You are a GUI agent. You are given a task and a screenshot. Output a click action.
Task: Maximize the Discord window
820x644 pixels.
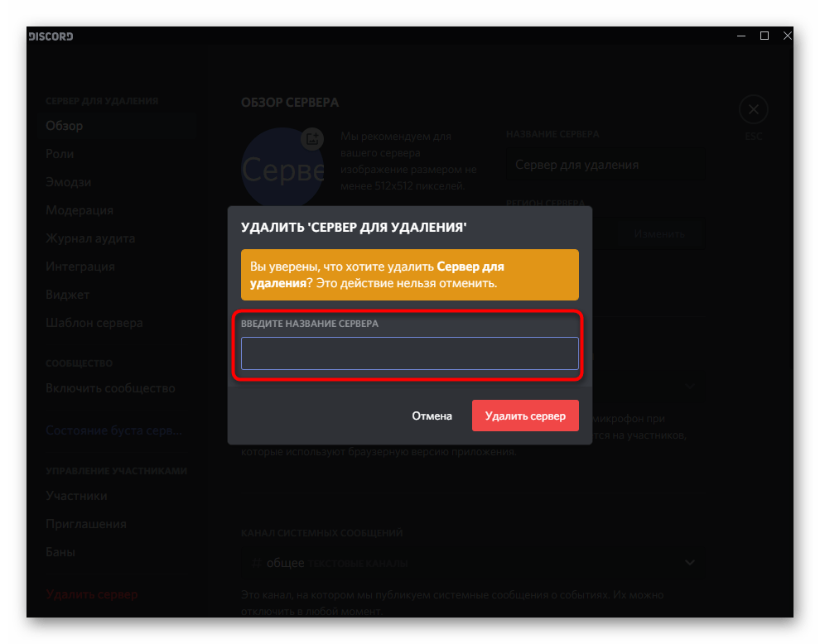point(764,36)
